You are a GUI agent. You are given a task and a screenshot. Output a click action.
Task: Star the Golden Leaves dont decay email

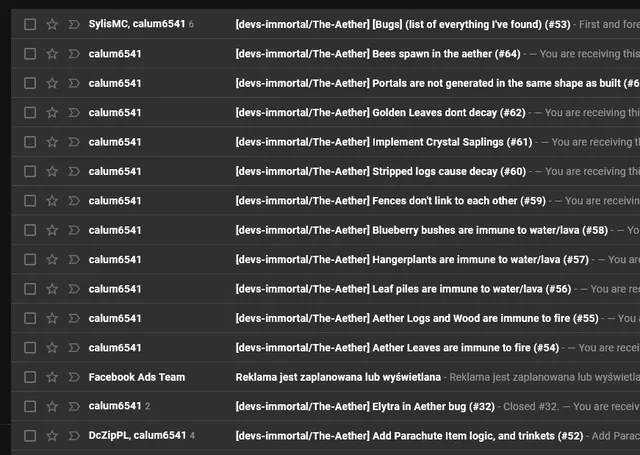(x=52, y=113)
